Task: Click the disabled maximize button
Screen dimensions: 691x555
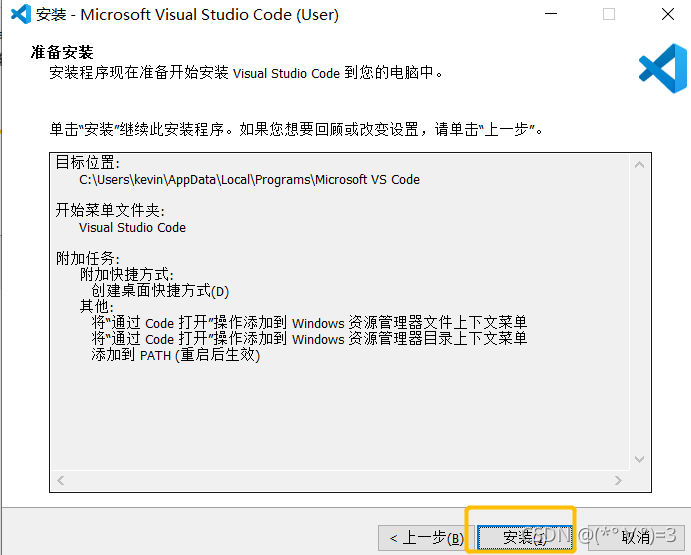Action: click(x=609, y=14)
